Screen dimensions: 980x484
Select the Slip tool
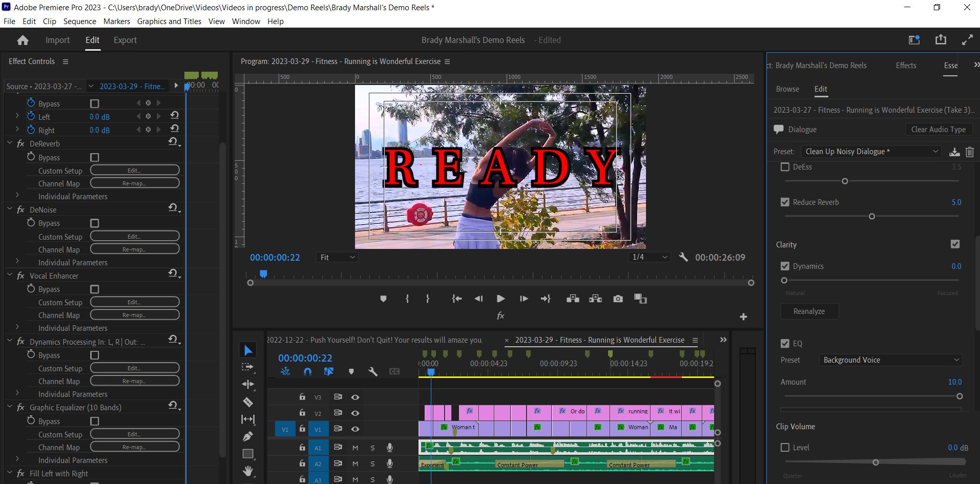click(x=248, y=419)
